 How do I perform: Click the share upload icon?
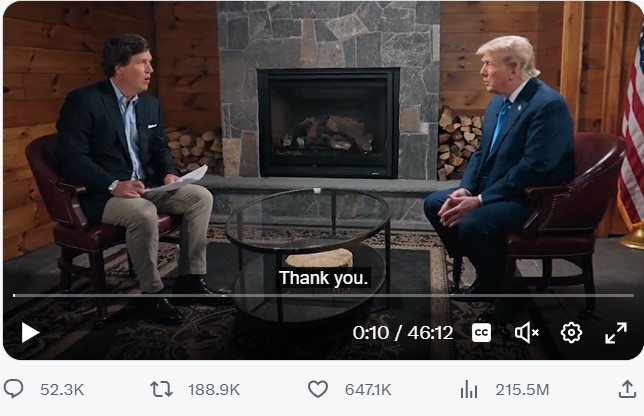click(627, 389)
